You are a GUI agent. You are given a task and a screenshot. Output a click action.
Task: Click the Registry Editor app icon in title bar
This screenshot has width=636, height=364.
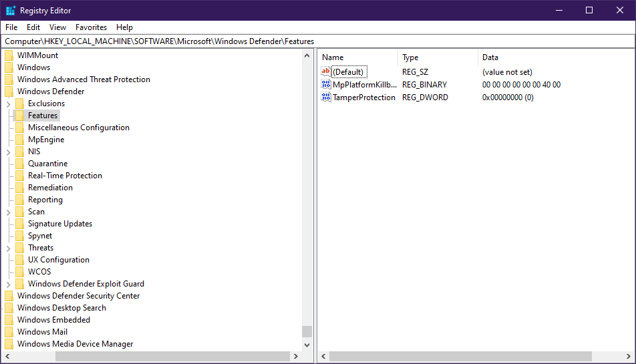point(10,11)
